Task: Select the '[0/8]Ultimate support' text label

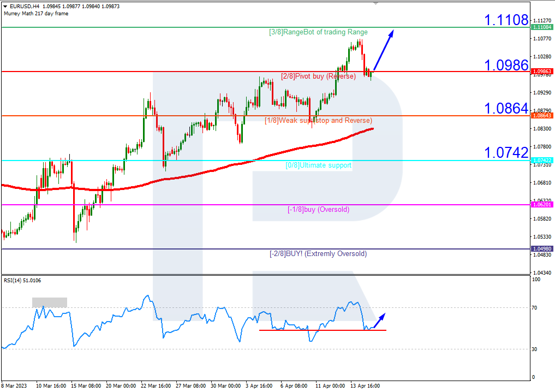Action: (318, 165)
